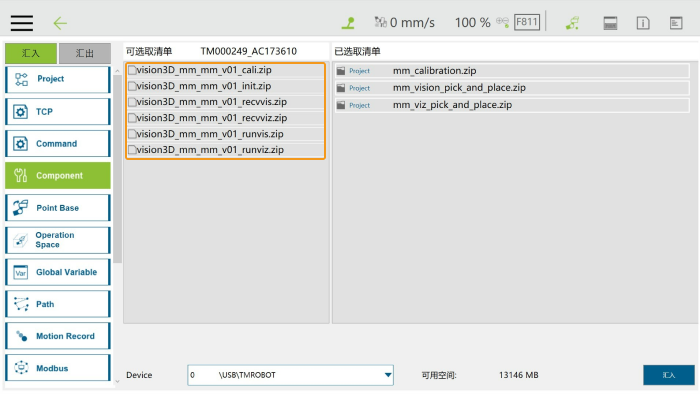Click the green robot arm connection icon
Image resolution: width=700 pixels, height=395 pixels.
tap(572, 23)
